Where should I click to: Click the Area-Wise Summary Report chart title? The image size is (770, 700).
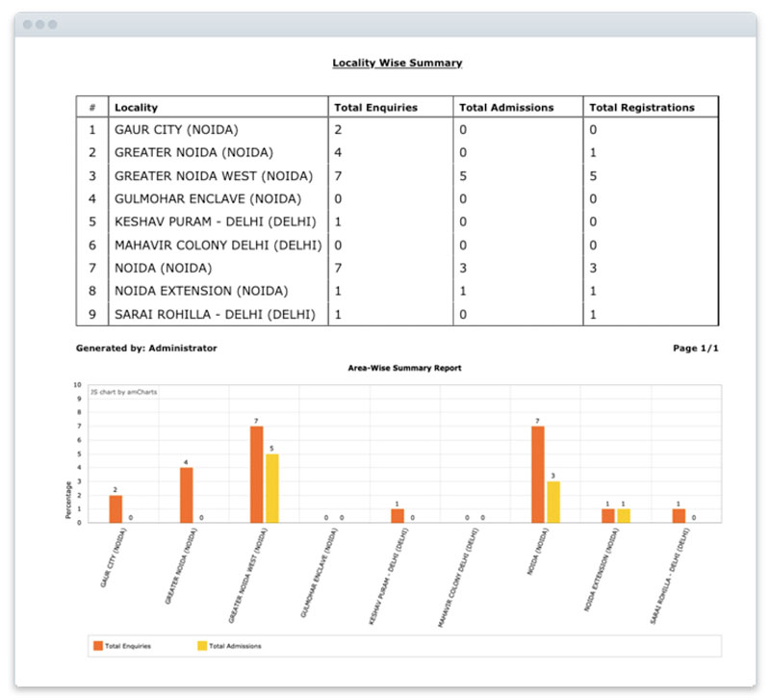(x=404, y=368)
